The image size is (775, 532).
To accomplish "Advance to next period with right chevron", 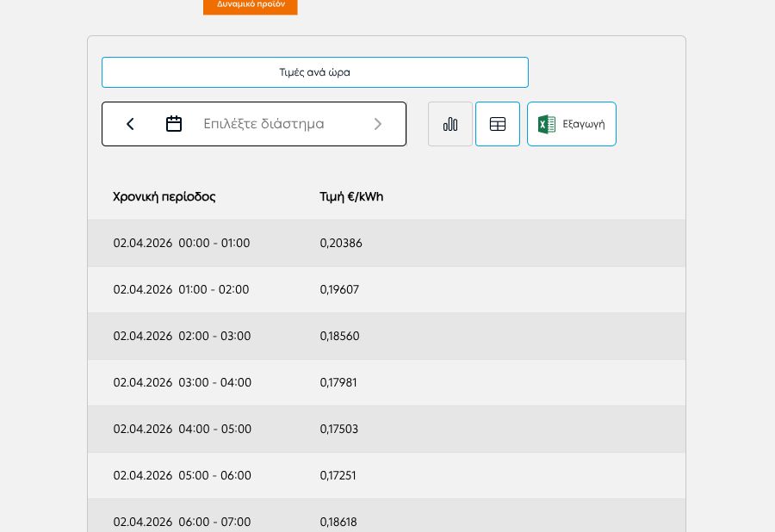I will click(x=377, y=124).
